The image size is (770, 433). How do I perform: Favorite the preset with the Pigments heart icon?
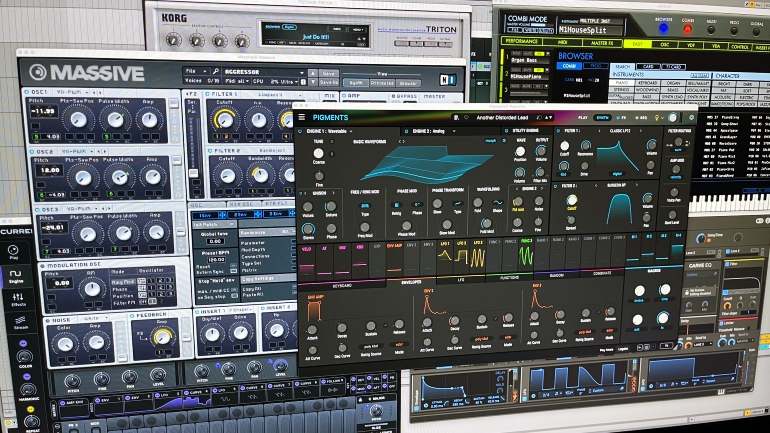click(466, 118)
